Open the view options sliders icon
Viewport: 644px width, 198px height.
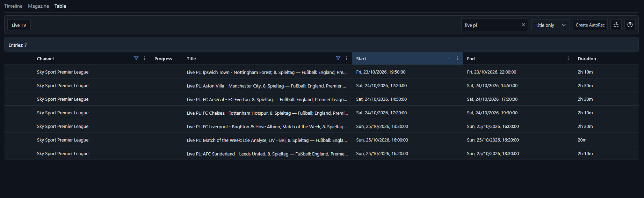click(616, 25)
